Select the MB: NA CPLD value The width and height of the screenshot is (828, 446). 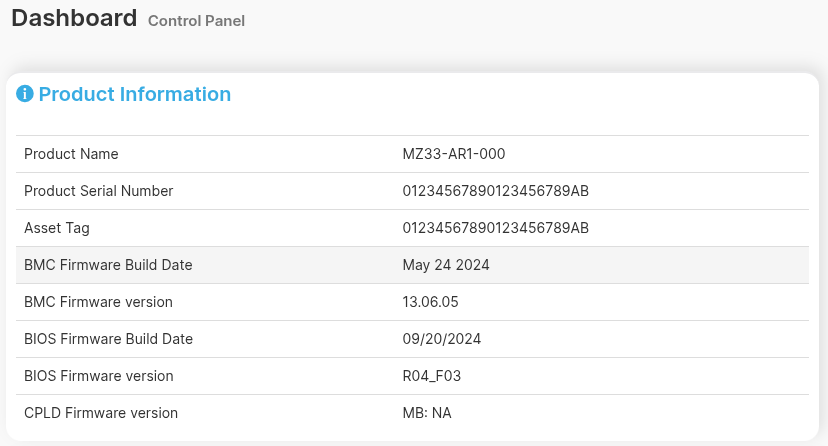(x=427, y=413)
